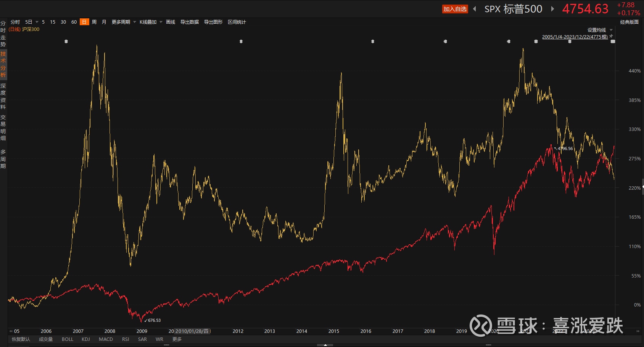This screenshot has width=644, height=347.
Task: Click the panel resize grip below the indicator bar
Action: tap(325, 345)
